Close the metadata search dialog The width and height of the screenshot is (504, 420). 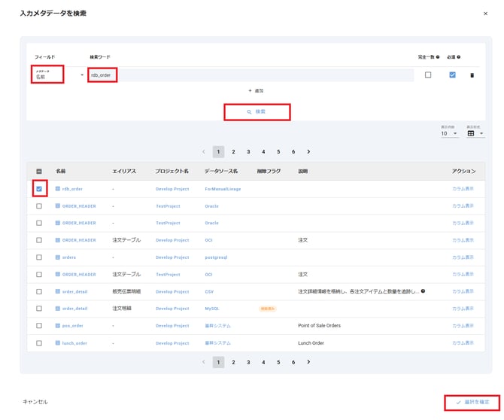485,14
